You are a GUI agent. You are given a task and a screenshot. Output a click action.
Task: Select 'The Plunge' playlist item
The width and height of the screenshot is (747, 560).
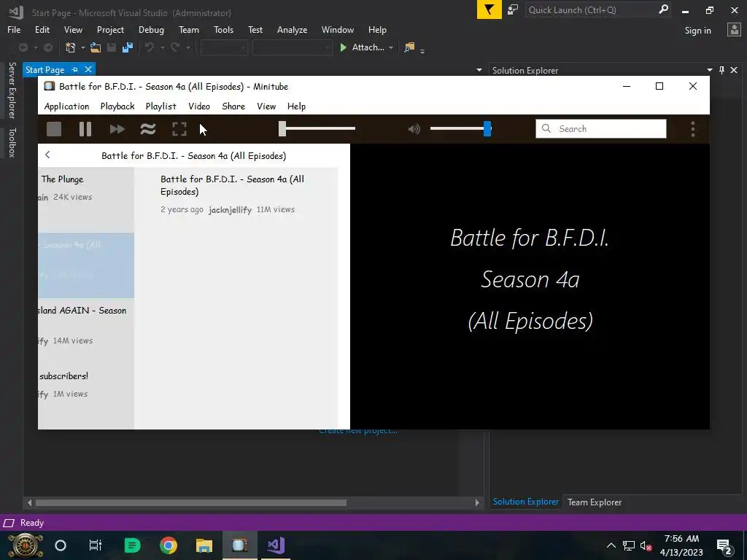pyautogui.click(x=86, y=200)
